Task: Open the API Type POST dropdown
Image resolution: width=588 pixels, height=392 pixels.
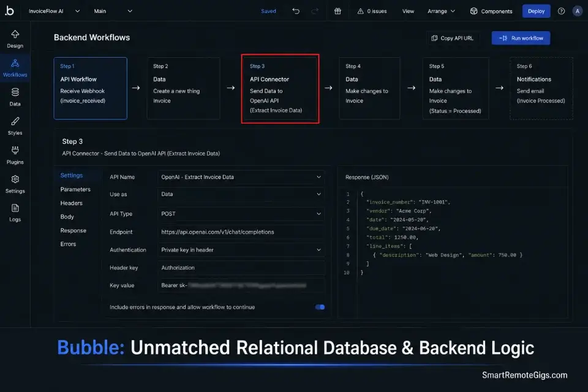Action: click(241, 214)
